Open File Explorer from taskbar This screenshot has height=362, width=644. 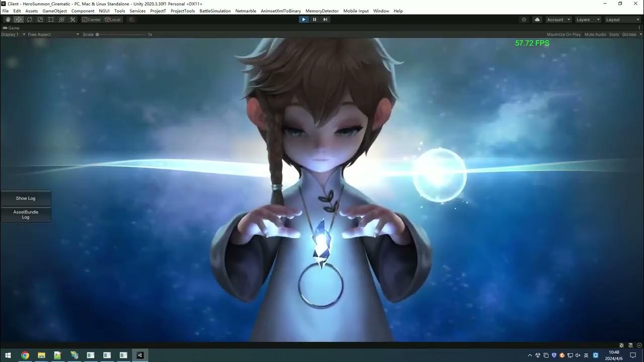tap(41, 355)
